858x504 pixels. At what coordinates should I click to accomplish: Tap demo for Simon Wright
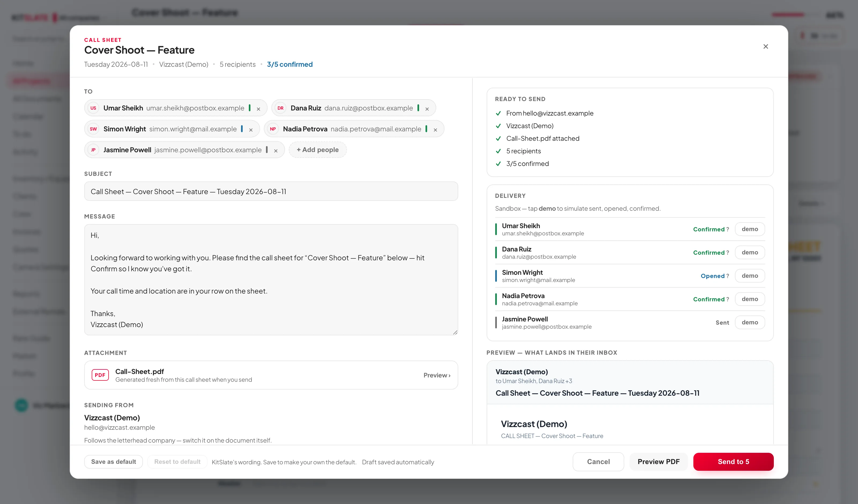[750, 276]
